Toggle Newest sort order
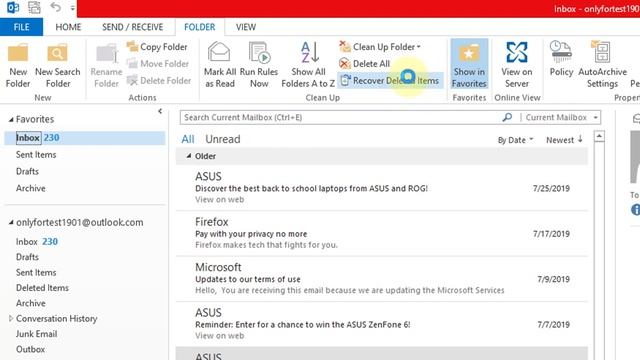640x360 pixels. point(564,140)
